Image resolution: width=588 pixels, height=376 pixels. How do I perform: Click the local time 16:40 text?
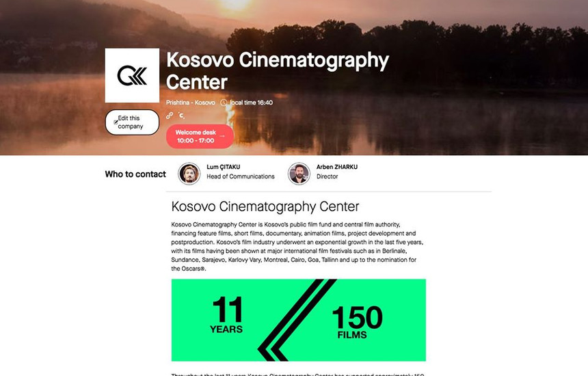point(251,103)
